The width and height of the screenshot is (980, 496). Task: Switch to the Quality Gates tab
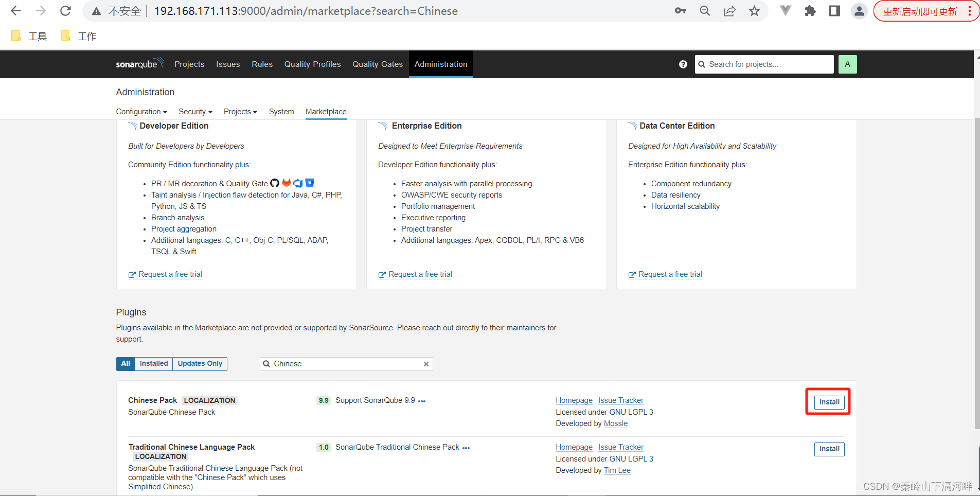(x=377, y=64)
